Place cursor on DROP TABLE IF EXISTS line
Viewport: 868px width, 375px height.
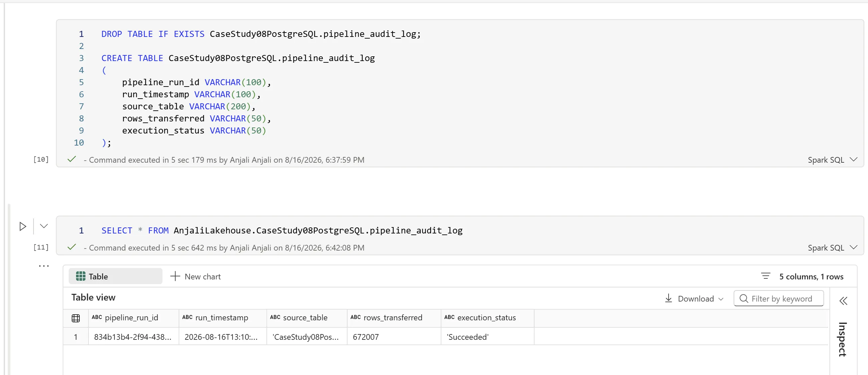[x=261, y=34]
